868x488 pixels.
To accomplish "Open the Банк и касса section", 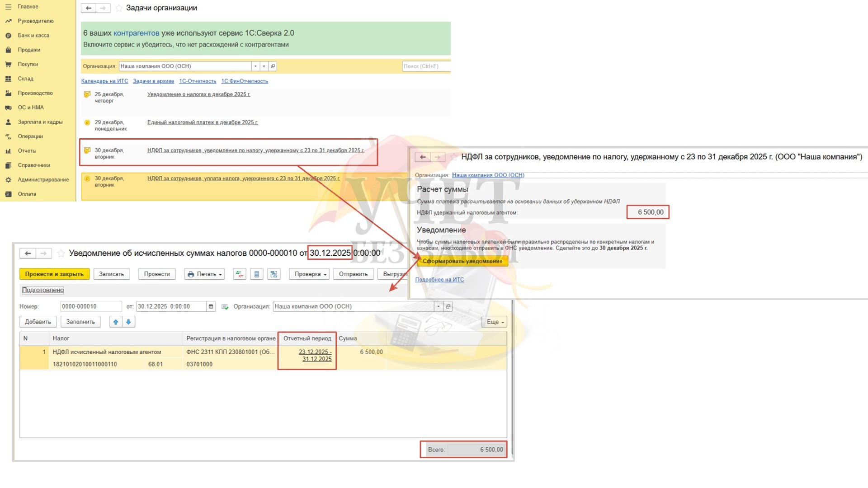I will point(33,35).
